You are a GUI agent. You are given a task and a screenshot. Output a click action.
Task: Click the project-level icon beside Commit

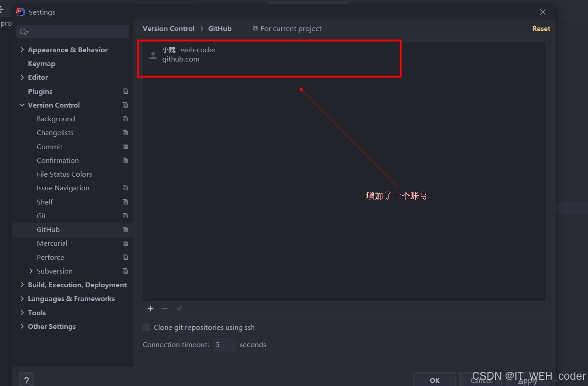tap(125, 147)
